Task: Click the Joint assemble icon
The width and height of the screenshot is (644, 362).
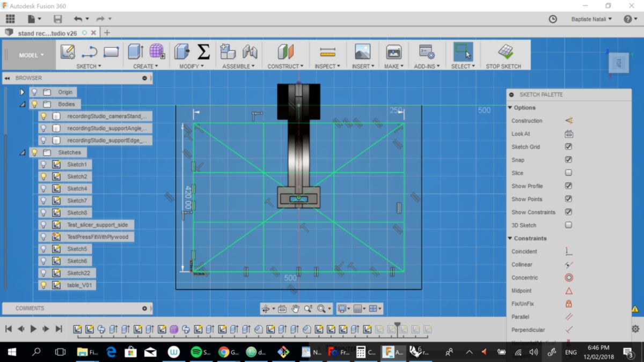Action: [x=250, y=51]
